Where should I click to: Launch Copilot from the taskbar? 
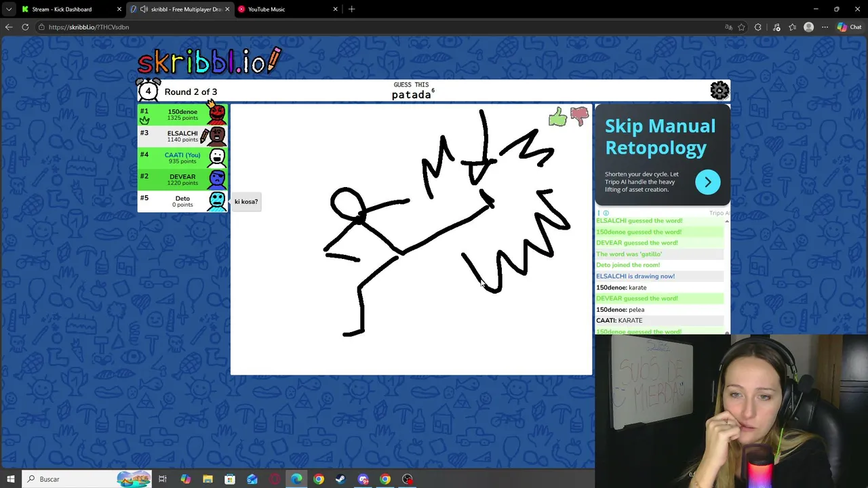(185, 479)
